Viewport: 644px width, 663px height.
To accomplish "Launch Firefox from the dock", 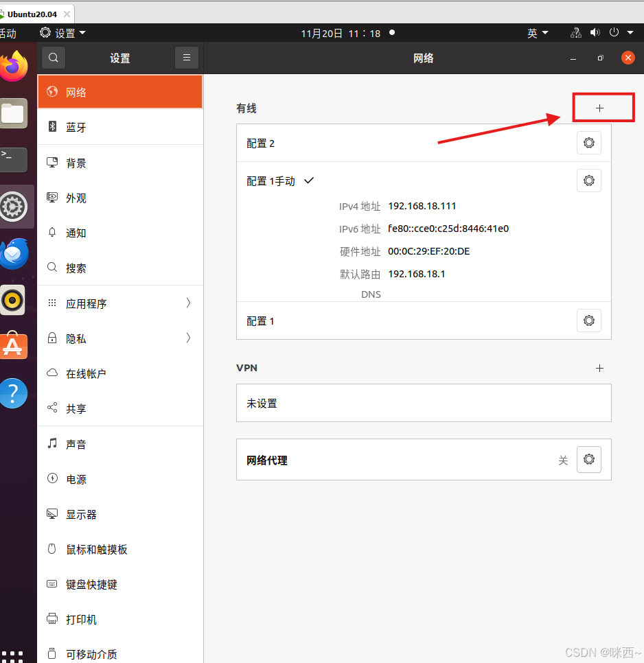I will (x=14, y=67).
